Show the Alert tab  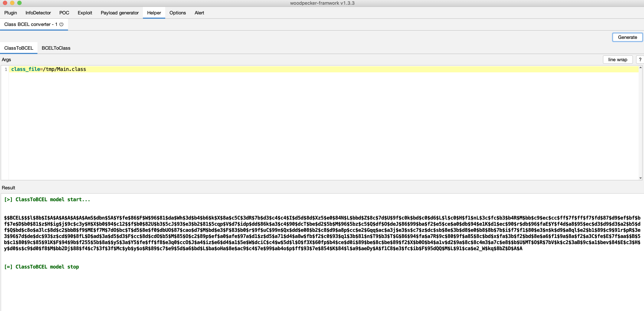click(x=199, y=13)
